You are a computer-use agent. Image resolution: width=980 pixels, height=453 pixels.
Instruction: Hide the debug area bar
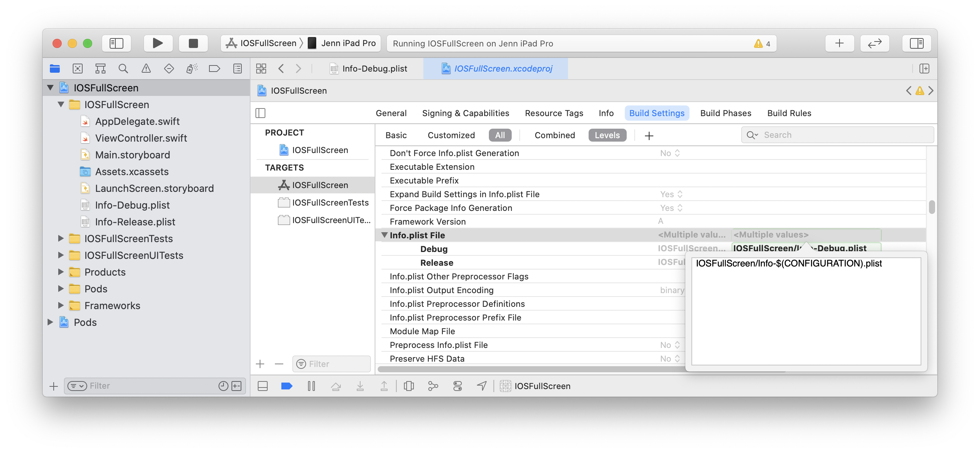(262, 386)
